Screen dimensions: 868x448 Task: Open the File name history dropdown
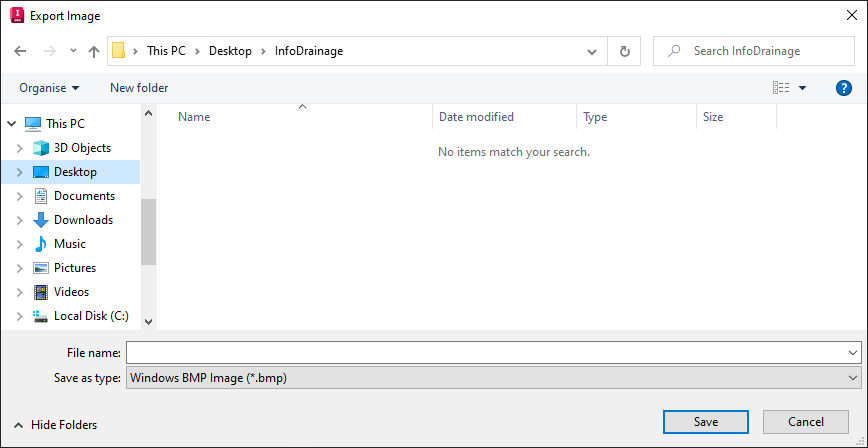[x=853, y=353]
